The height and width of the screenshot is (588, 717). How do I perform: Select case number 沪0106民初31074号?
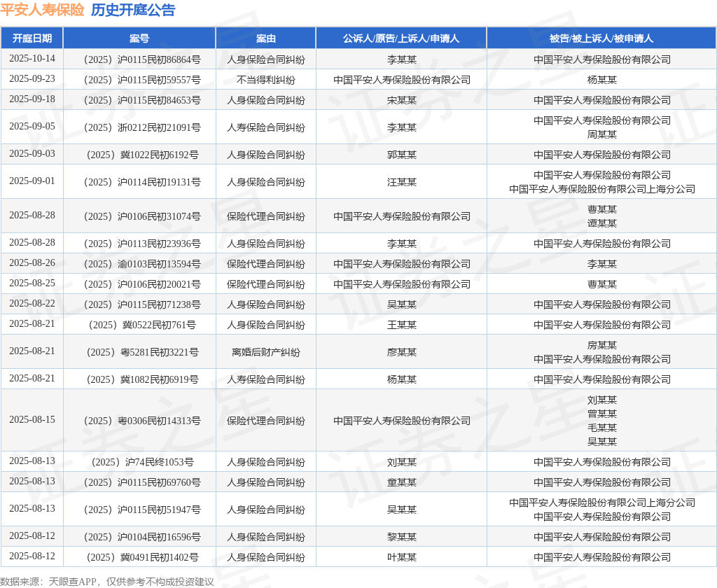pyautogui.click(x=142, y=216)
